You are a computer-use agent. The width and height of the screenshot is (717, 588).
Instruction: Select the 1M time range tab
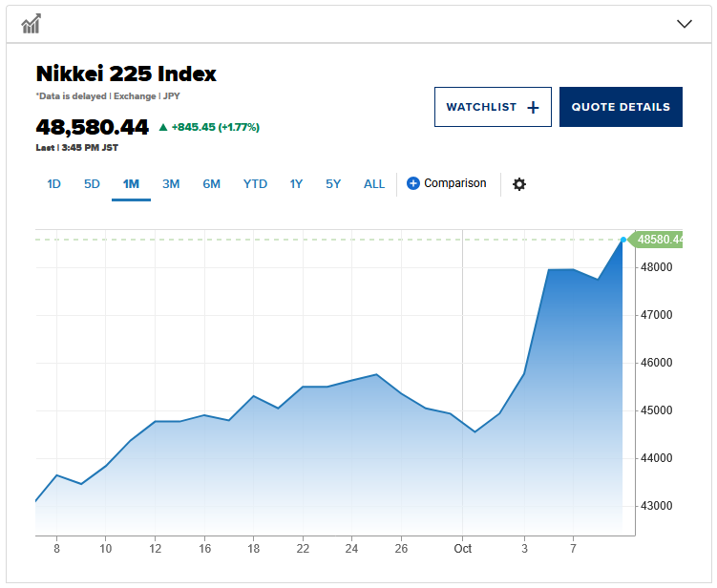click(131, 184)
